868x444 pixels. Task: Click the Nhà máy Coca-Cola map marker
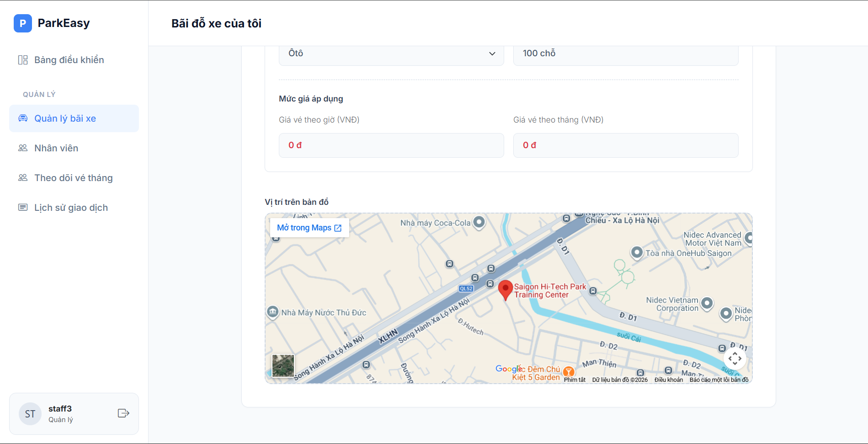point(479,222)
